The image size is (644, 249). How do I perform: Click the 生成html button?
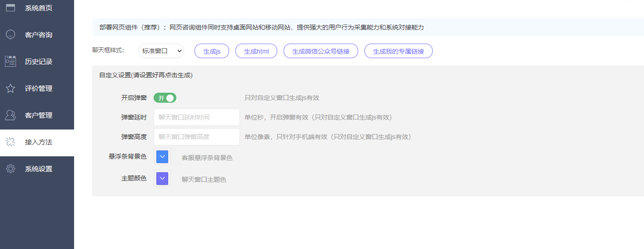[x=256, y=51]
